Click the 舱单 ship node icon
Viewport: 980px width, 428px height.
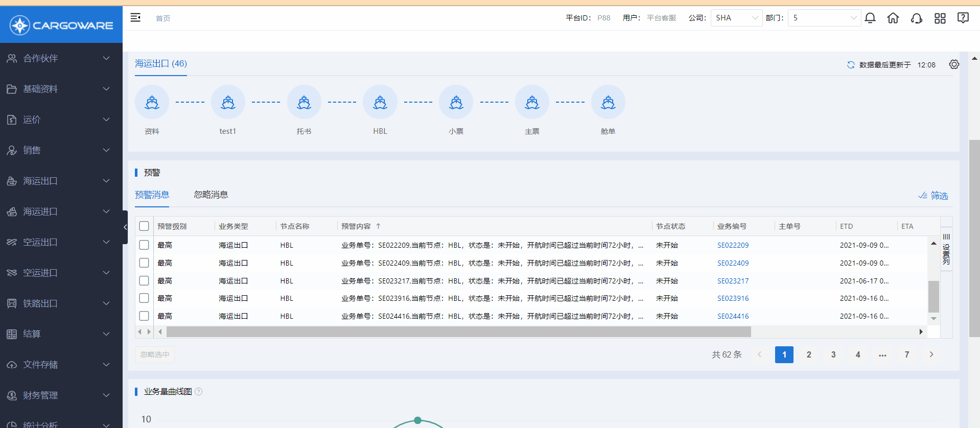click(x=608, y=103)
